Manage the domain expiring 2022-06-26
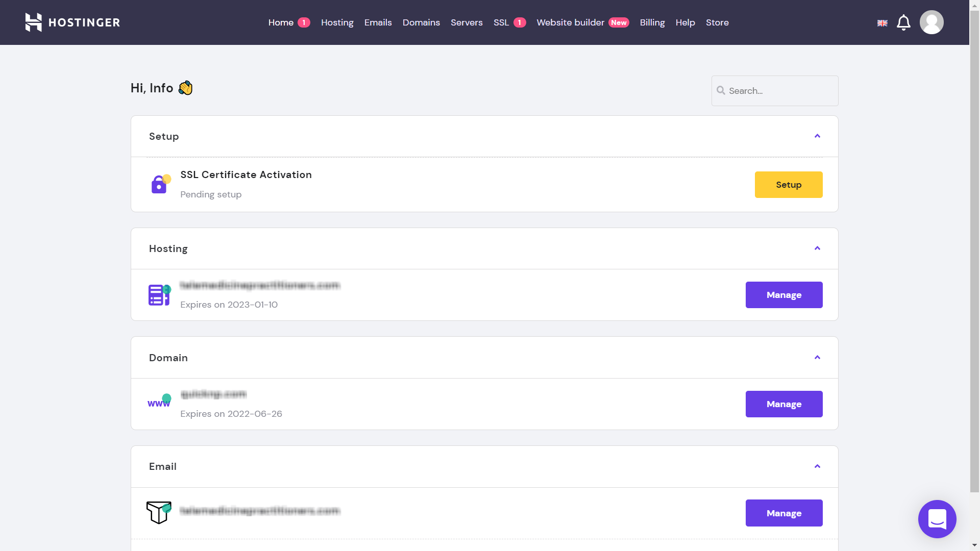Viewport: 980px width, 551px height. click(784, 404)
